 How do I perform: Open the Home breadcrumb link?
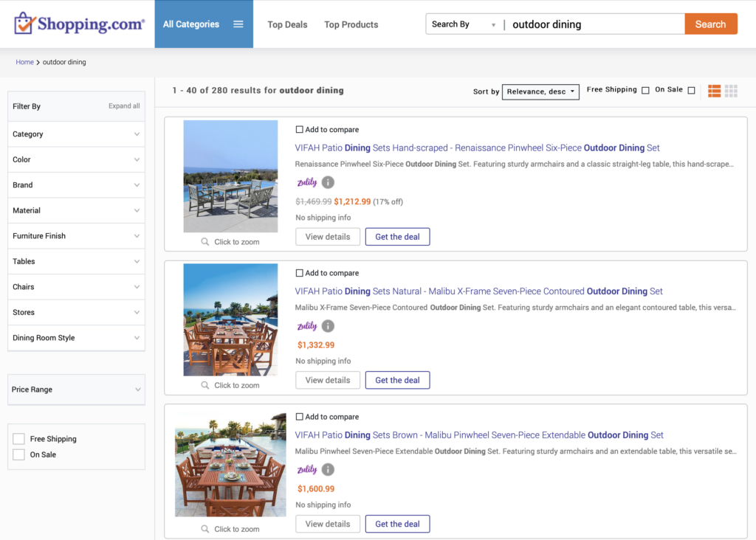point(24,62)
